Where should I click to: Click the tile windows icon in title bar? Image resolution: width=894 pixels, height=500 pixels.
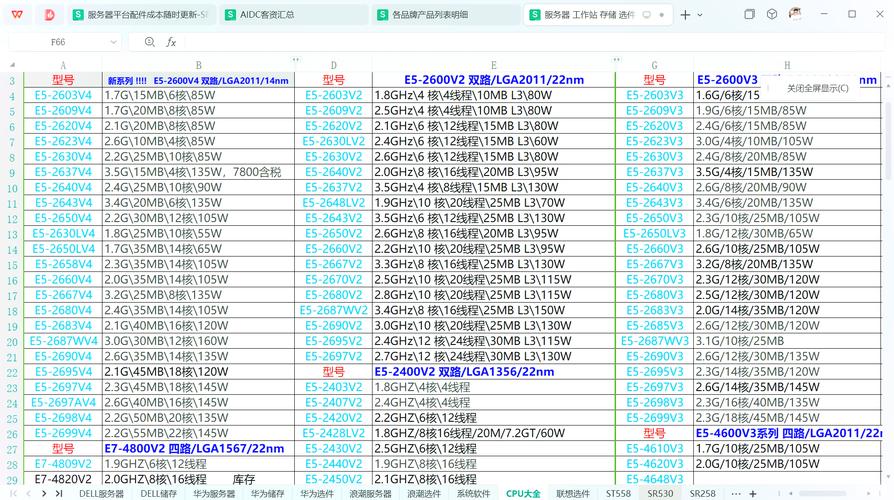coord(749,15)
